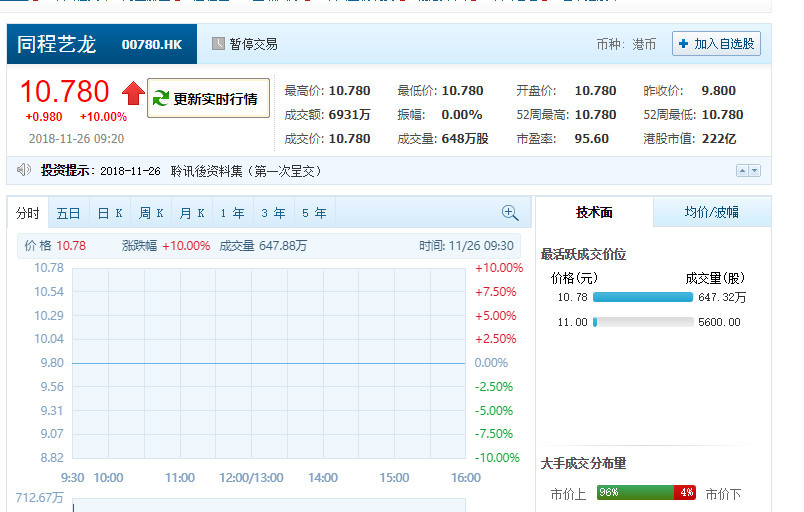The width and height of the screenshot is (804, 512).
Task: Select the 技术面 panel tab
Action: 594,212
